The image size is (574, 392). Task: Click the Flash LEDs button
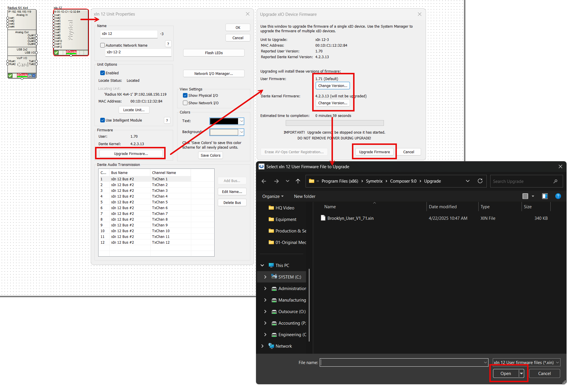tap(214, 53)
